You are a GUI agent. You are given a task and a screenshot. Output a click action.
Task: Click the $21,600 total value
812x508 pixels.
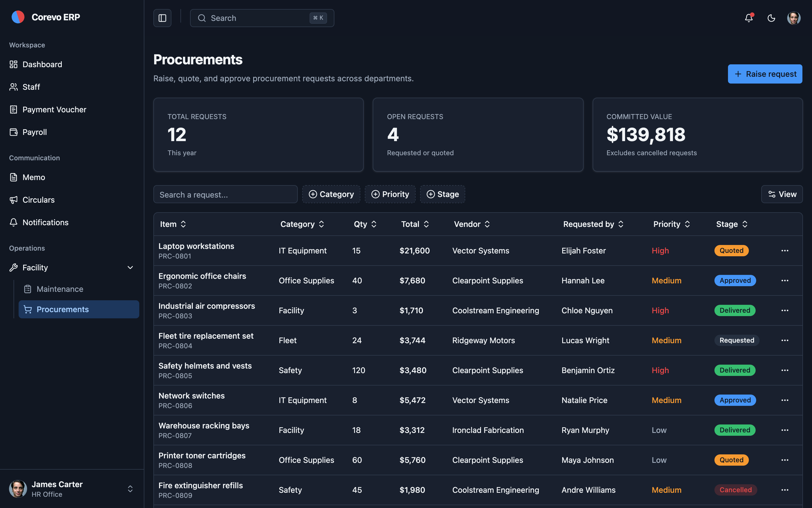tap(414, 251)
